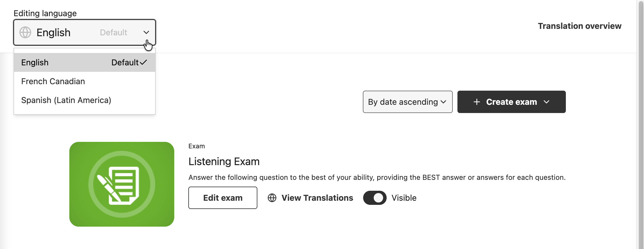Open the Listening Exam title
Viewport: 644px width, 249px height.
coord(224,161)
